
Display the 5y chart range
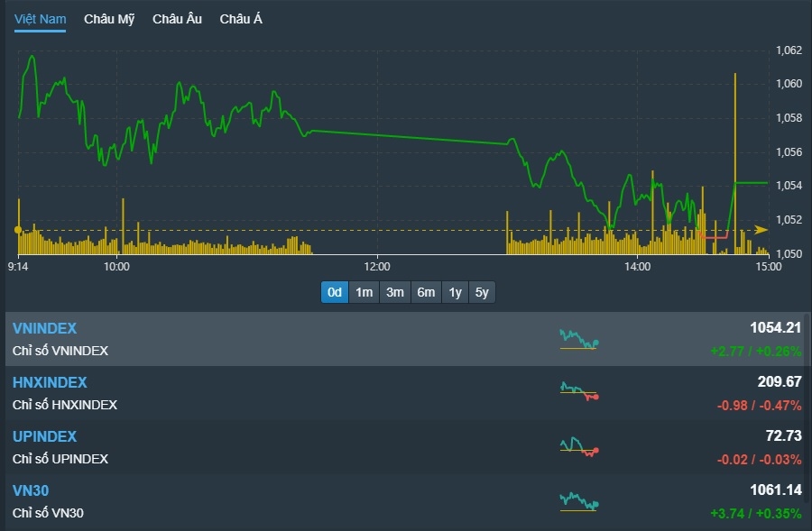(483, 292)
